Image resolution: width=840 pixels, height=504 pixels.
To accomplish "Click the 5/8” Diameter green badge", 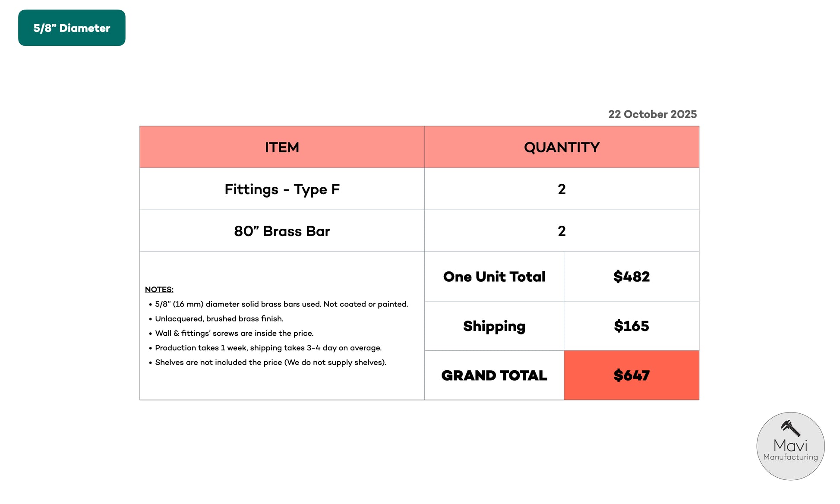I will click(72, 28).
